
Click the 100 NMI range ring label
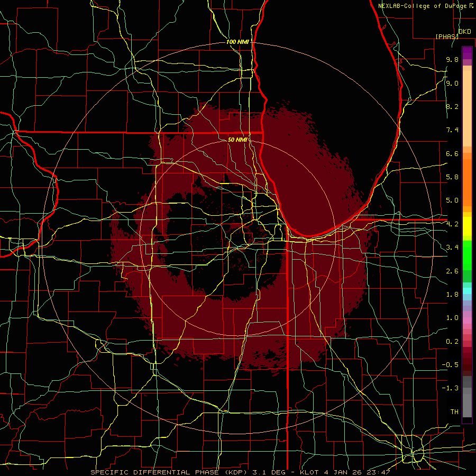[x=237, y=42]
